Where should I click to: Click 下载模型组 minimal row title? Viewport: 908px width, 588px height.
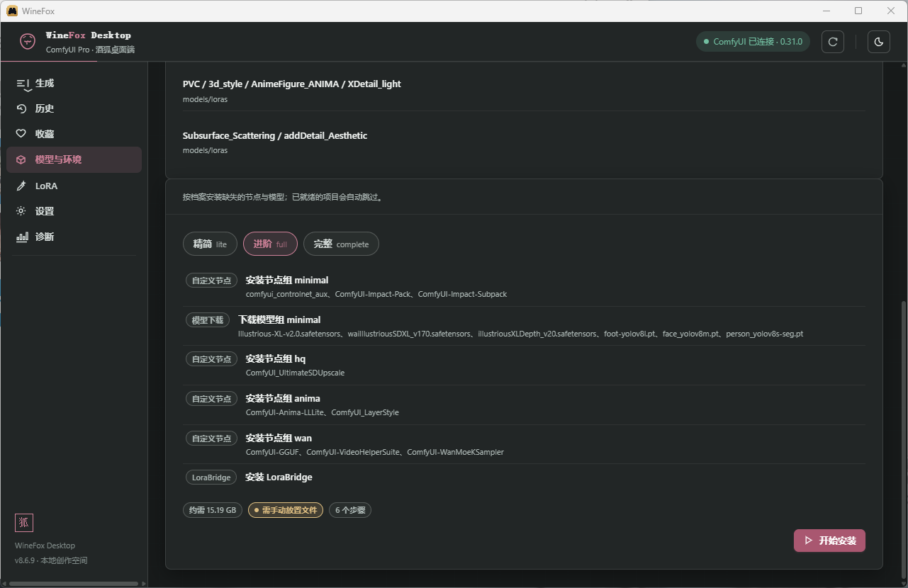coord(279,320)
